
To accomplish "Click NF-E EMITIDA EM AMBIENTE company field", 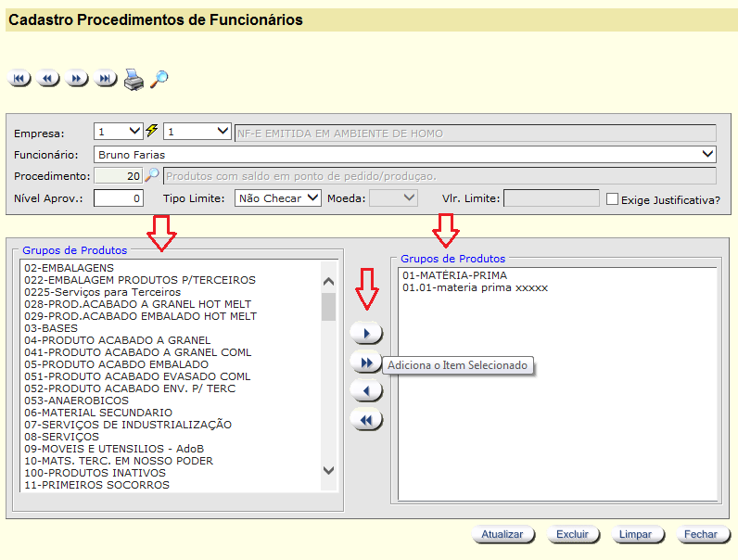I will pos(476,134).
